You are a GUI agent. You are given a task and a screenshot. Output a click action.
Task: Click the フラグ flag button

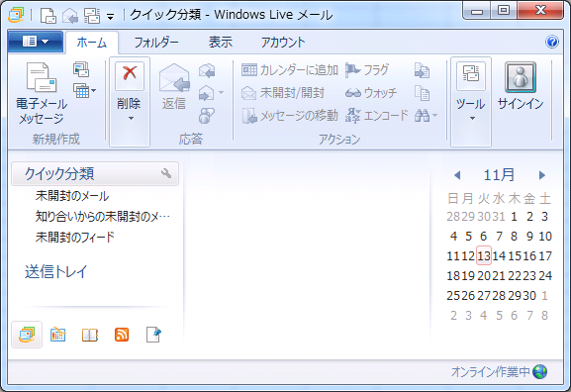[x=367, y=69]
